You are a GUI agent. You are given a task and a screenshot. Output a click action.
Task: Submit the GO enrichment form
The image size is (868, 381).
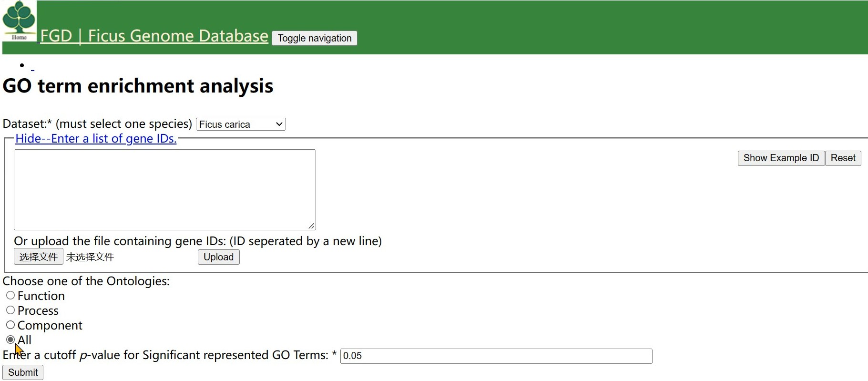(23, 372)
